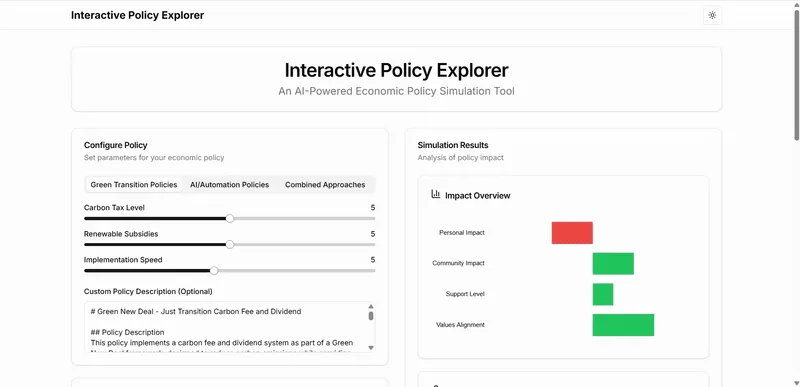Click the page vertical scrollbar thumb
The image size is (800, 387).
coord(796,74)
